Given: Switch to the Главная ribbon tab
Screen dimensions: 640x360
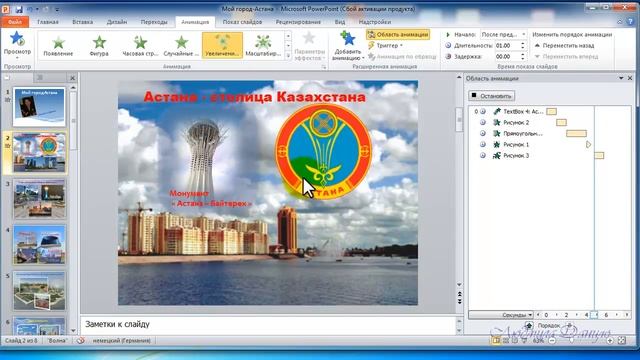Looking at the screenshot, I should pyautogui.click(x=48, y=22).
